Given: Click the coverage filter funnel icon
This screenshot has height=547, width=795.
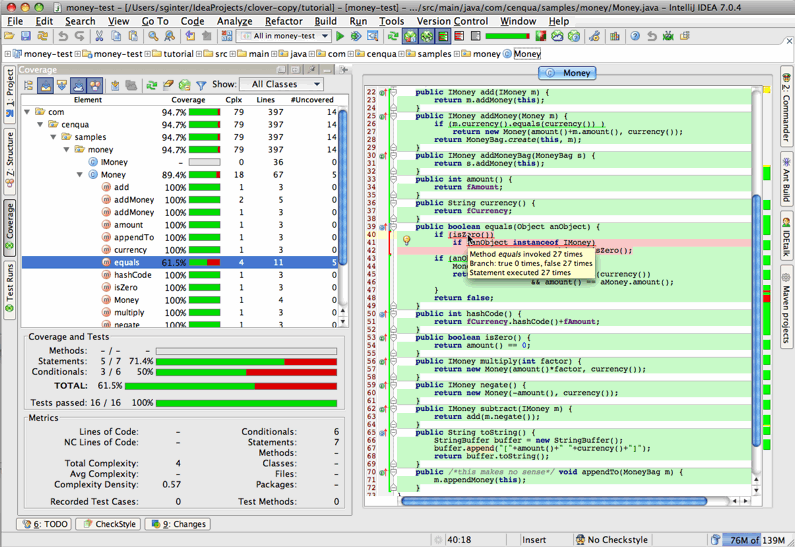Looking at the screenshot, I should click(x=201, y=86).
